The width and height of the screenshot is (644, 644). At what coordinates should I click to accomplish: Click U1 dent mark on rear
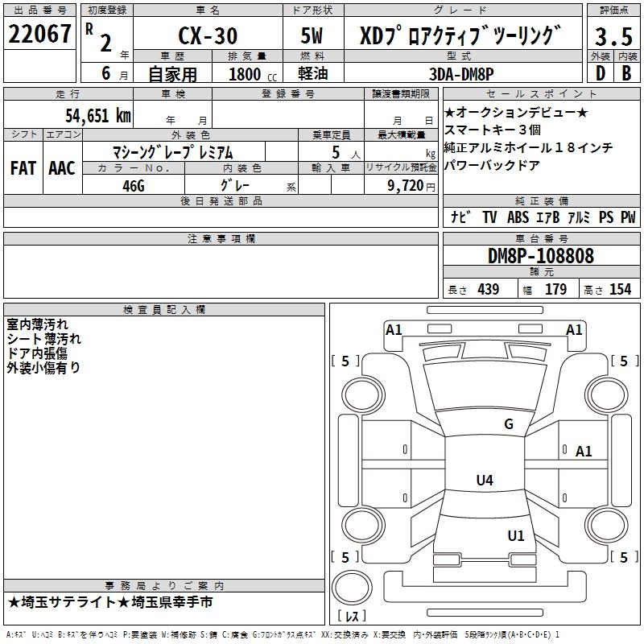click(x=516, y=535)
